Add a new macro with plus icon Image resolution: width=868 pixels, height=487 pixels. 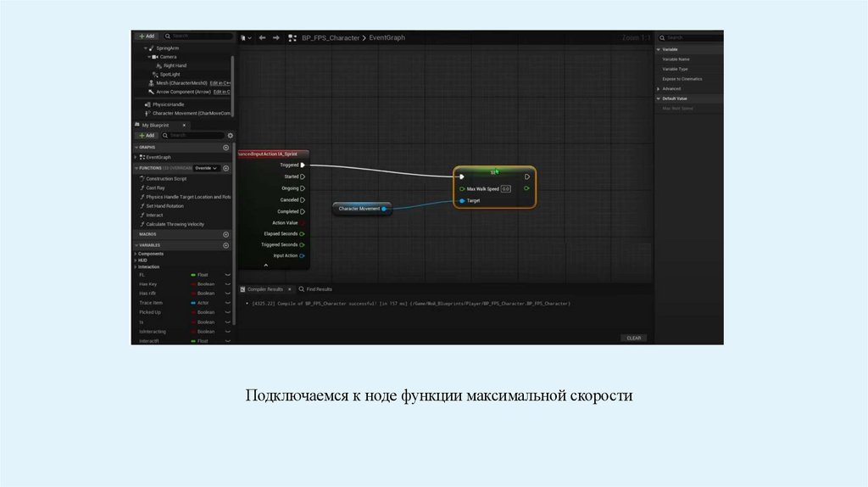[x=225, y=234]
